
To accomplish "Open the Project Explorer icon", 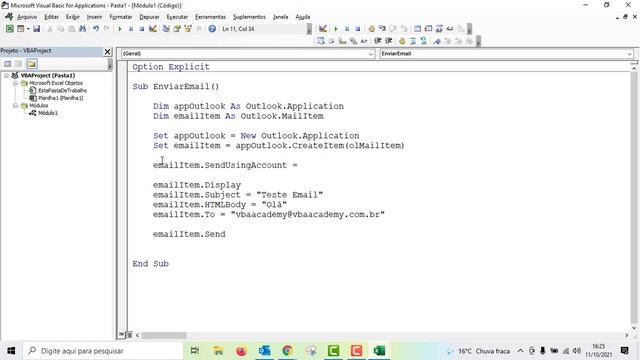I will 166,29.
